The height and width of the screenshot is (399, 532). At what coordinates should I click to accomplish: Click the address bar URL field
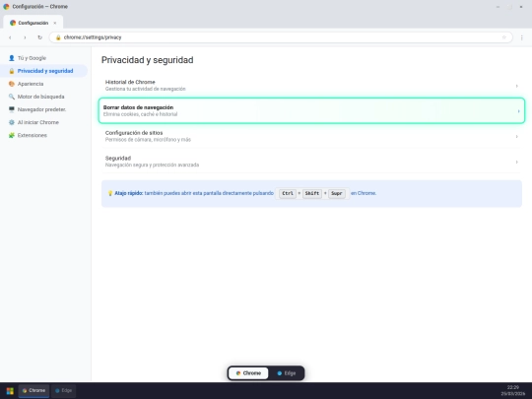click(281, 37)
